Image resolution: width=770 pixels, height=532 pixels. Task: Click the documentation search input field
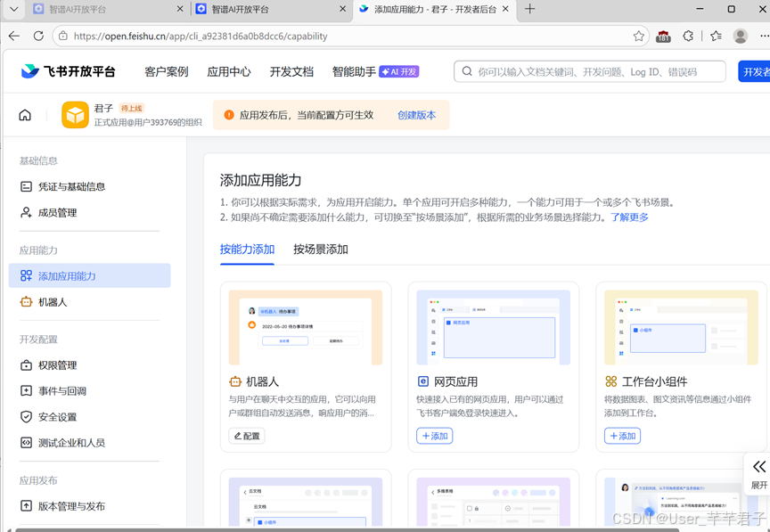(x=590, y=71)
